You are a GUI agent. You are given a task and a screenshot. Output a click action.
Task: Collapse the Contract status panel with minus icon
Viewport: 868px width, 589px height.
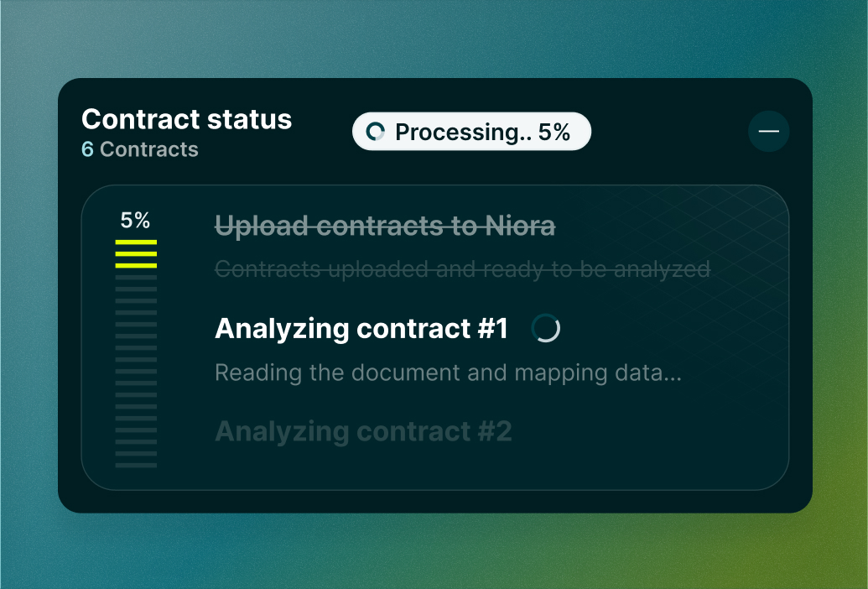coord(768,131)
